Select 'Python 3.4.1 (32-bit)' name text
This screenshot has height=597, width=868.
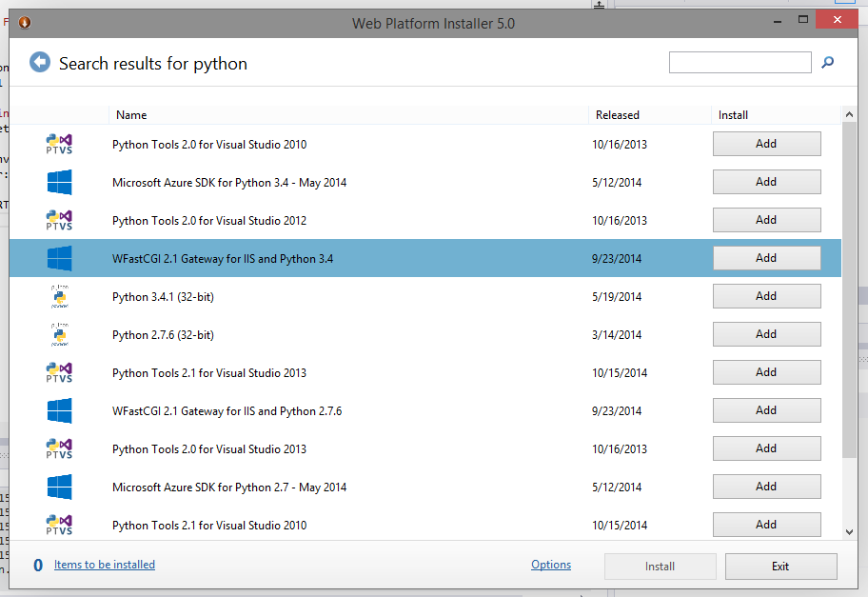coord(163,297)
